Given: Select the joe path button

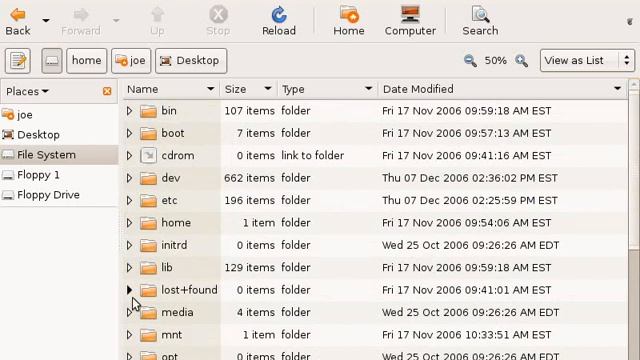Looking at the screenshot, I should click(x=131, y=61).
